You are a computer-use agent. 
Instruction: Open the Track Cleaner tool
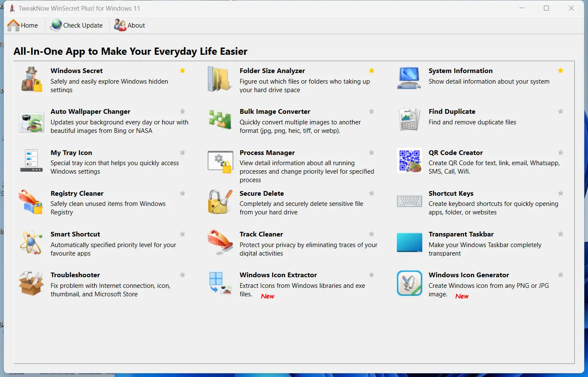(x=261, y=234)
